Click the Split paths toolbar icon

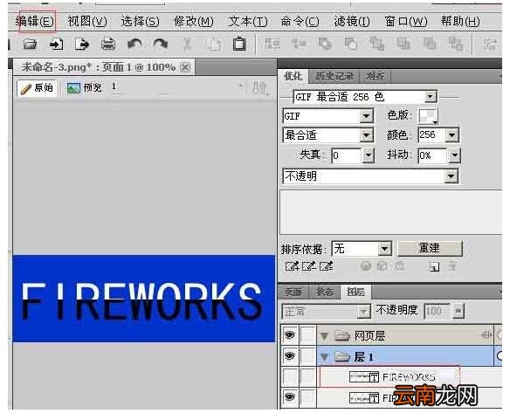tap(351, 44)
